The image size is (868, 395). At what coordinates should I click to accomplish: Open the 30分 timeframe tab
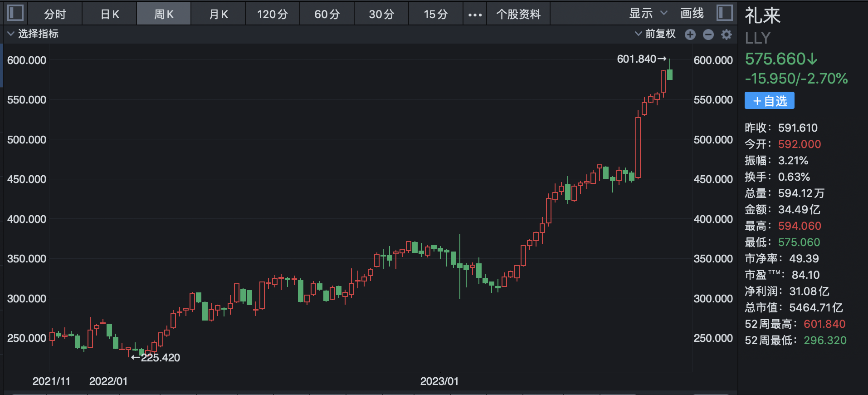pyautogui.click(x=381, y=14)
